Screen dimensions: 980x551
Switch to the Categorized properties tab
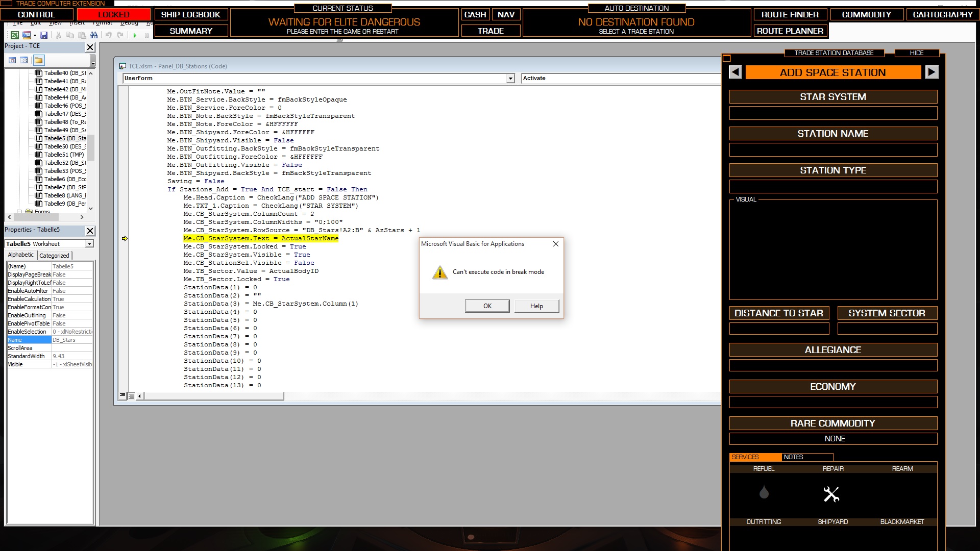pos(54,256)
